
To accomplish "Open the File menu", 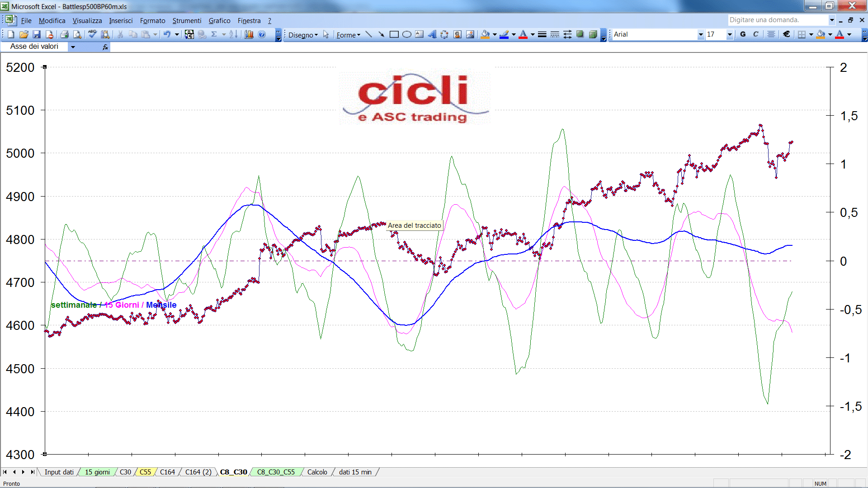I will 26,21.
